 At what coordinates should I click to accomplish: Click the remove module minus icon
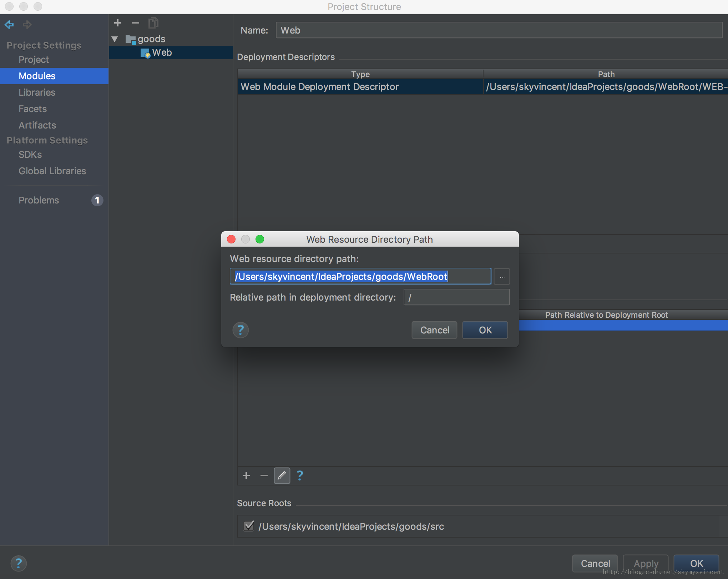(135, 23)
